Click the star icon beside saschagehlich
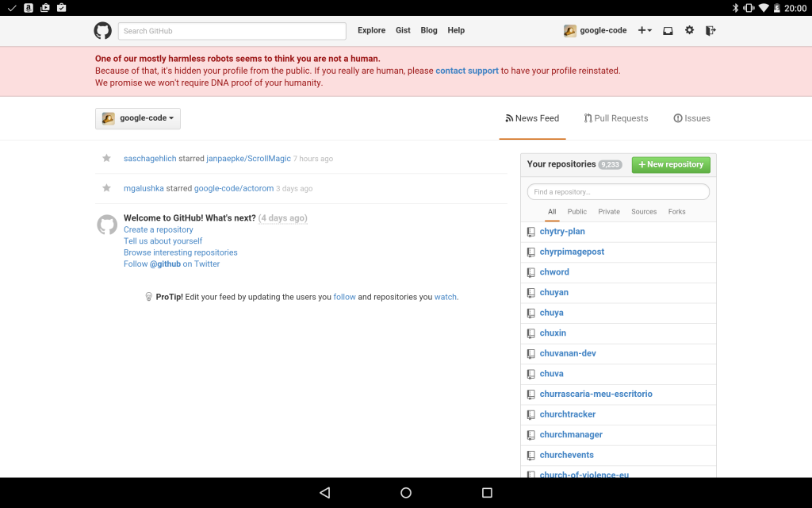 coord(107,158)
